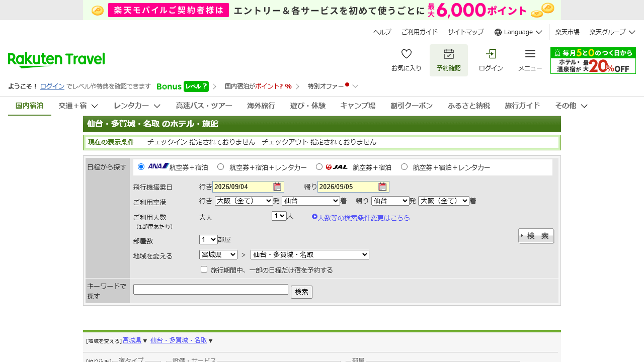Select ANA 航空券＋宿泊＋レンタカー radio
This screenshot has height=362, width=644.
click(x=220, y=166)
